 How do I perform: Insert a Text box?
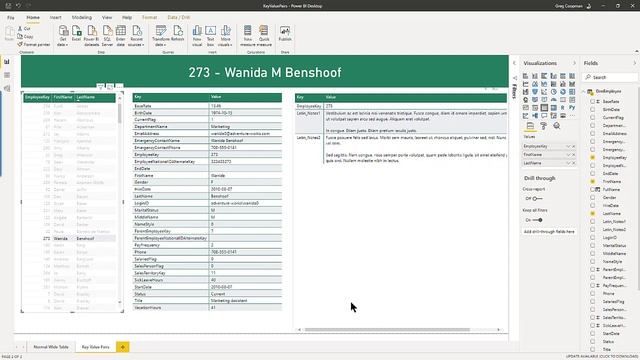210,36
